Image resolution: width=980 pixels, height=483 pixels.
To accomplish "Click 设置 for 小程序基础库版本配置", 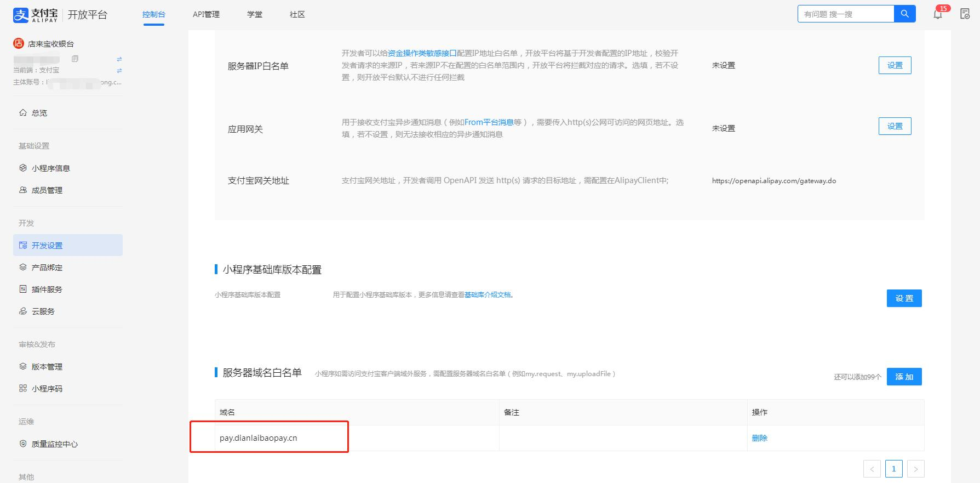I will pos(904,298).
